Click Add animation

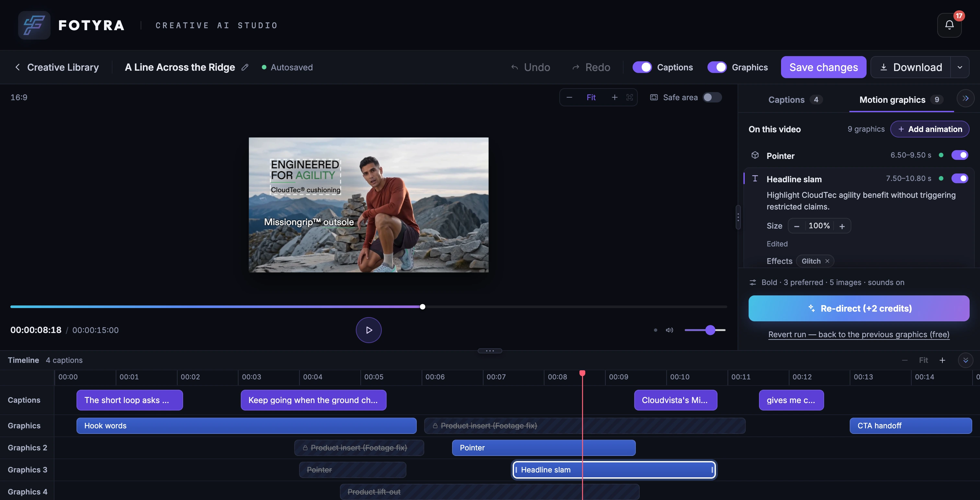tap(929, 129)
